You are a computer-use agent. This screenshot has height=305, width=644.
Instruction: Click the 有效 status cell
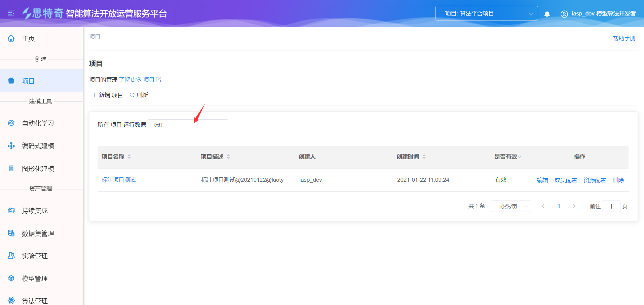(x=501, y=180)
